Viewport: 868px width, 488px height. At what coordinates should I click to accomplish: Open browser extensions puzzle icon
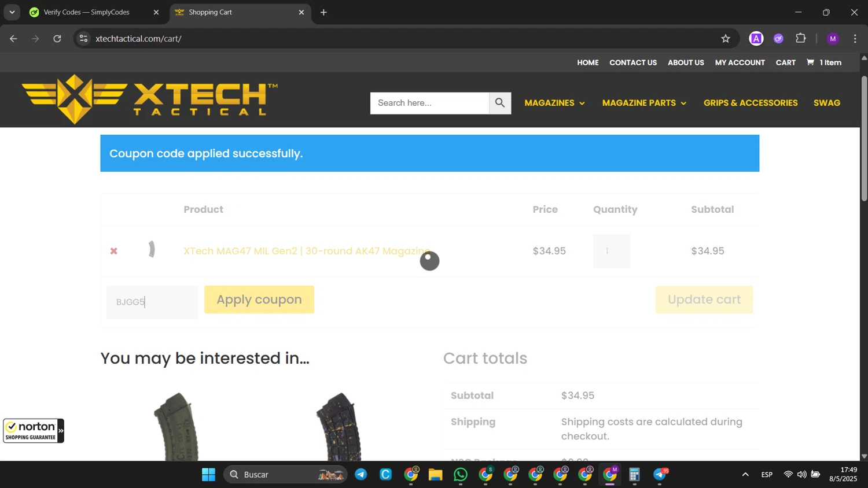tap(801, 39)
